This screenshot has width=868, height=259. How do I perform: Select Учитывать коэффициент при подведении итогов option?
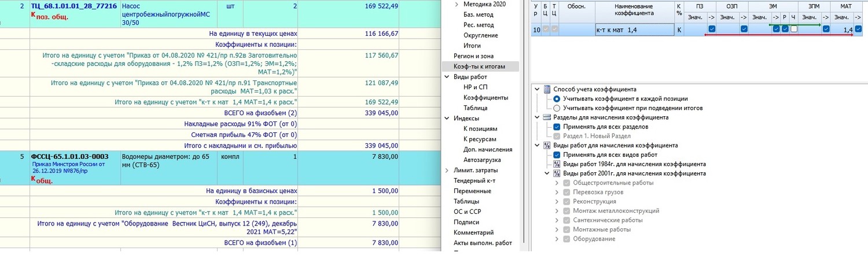click(x=557, y=108)
